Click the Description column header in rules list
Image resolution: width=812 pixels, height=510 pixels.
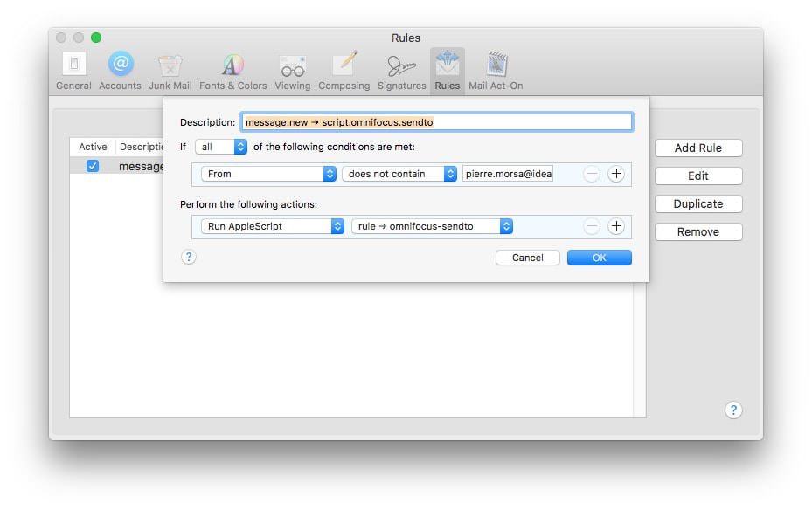pyautogui.click(x=141, y=147)
